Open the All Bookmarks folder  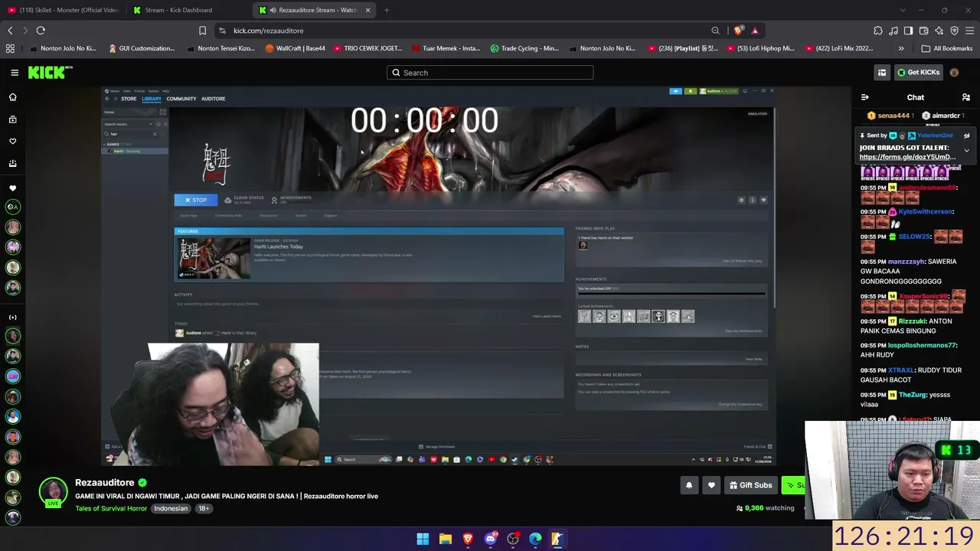point(947,48)
